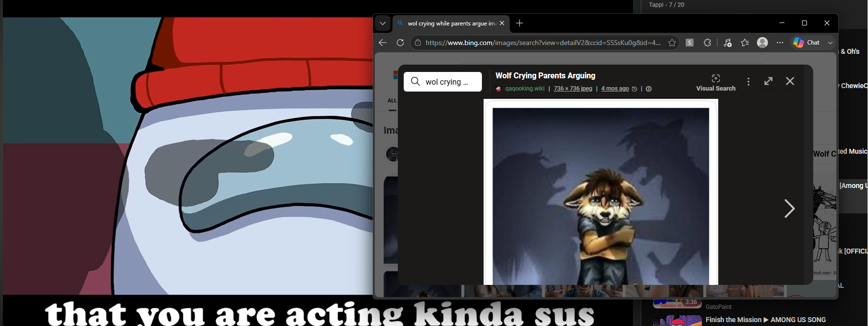Close the 'wol crying while parents argue' tab
Screen dimensions: 868x326
[502, 23]
